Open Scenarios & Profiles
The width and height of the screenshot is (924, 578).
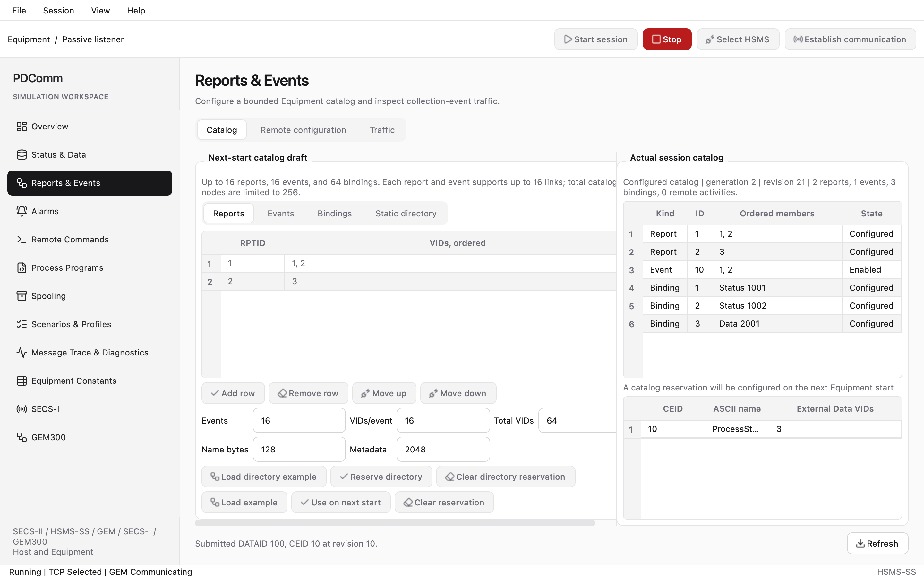tap(90, 325)
